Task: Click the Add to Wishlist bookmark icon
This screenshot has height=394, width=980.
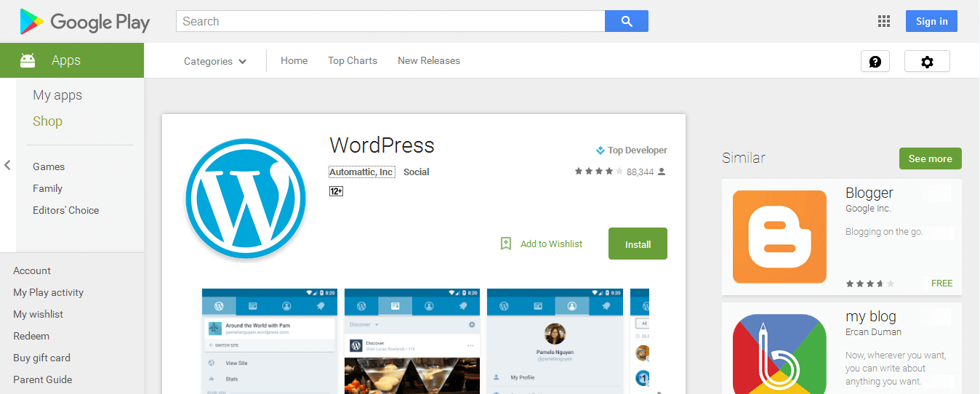Action: [x=506, y=244]
